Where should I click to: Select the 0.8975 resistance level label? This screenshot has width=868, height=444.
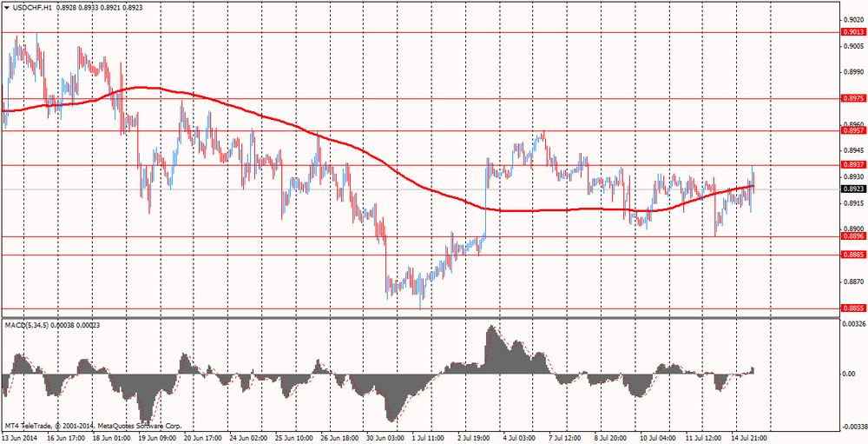[x=853, y=99]
